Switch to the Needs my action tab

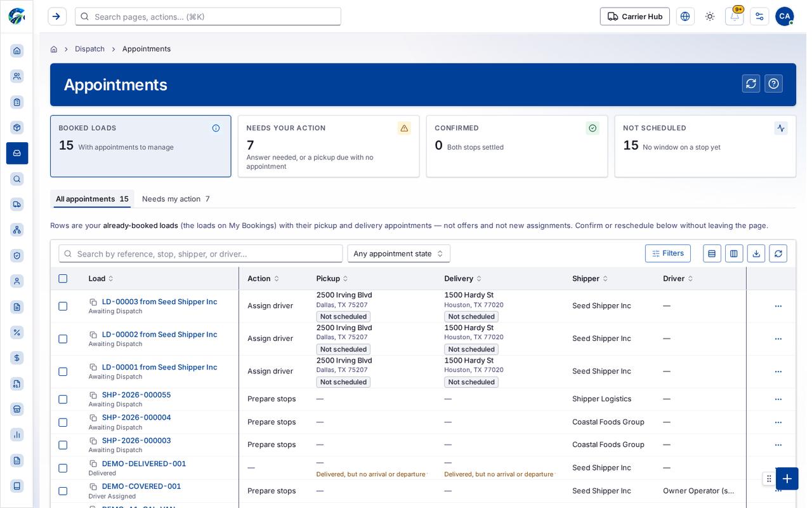[176, 199]
